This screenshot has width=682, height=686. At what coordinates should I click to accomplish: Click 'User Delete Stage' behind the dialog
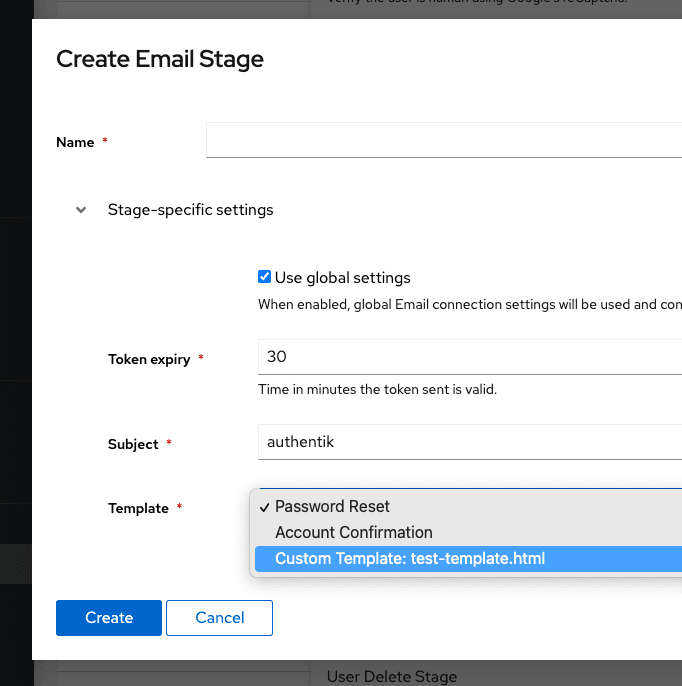coord(391,677)
